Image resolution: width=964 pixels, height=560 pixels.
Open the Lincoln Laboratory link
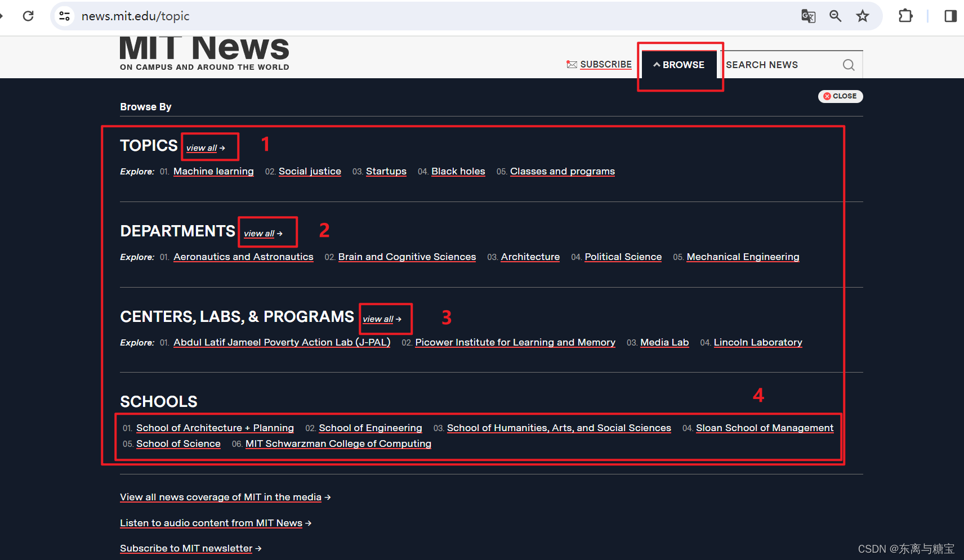(x=758, y=342)
